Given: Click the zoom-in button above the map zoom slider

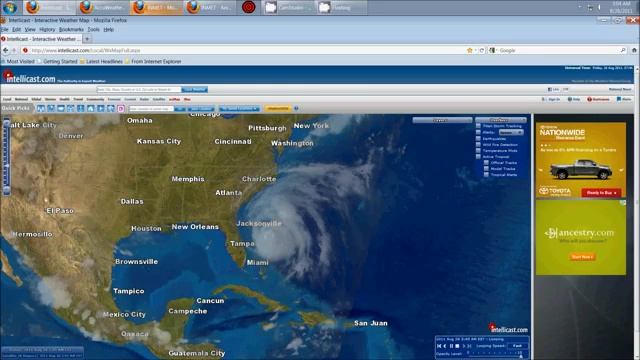Looking at the screenshot, I should point(6,123).
